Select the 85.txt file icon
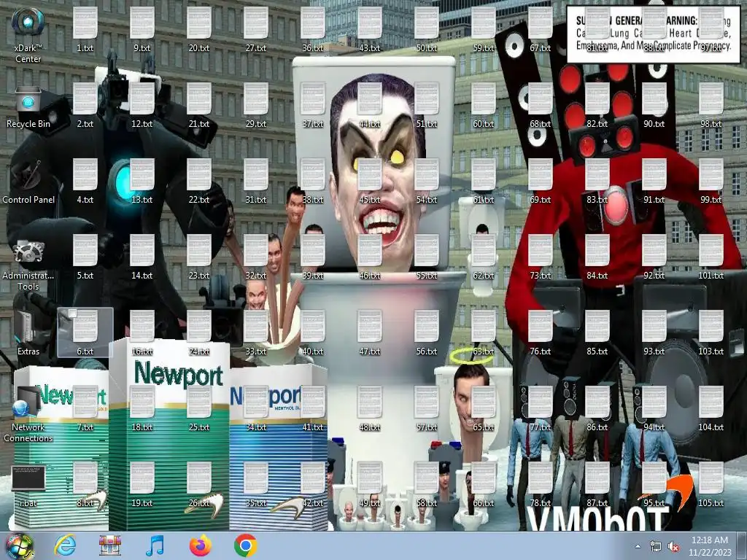Image resolution: width=747 pixels, height=560 pixels. [597, 326]
